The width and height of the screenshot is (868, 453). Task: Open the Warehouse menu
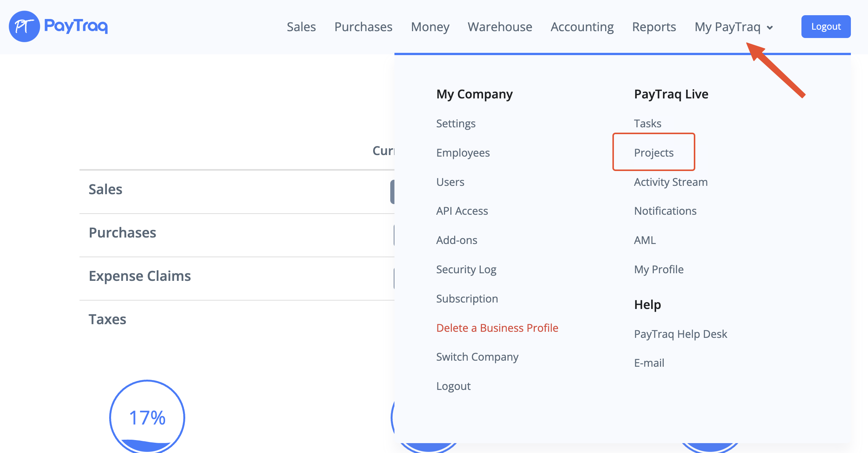[x=500, y=27]
